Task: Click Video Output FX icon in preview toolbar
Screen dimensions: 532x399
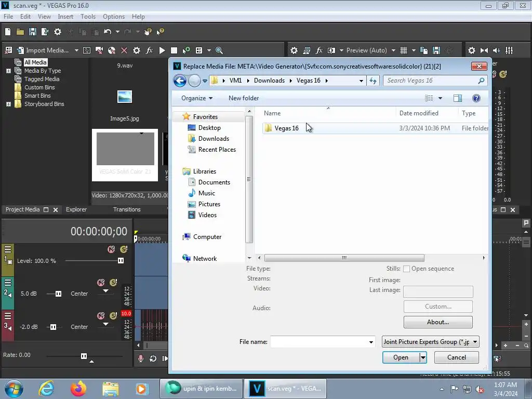Action: tap(319, 50)
